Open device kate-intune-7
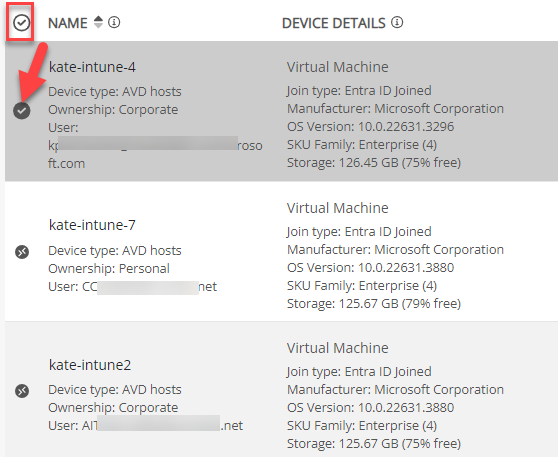558x457 pixels. (92, 225)
